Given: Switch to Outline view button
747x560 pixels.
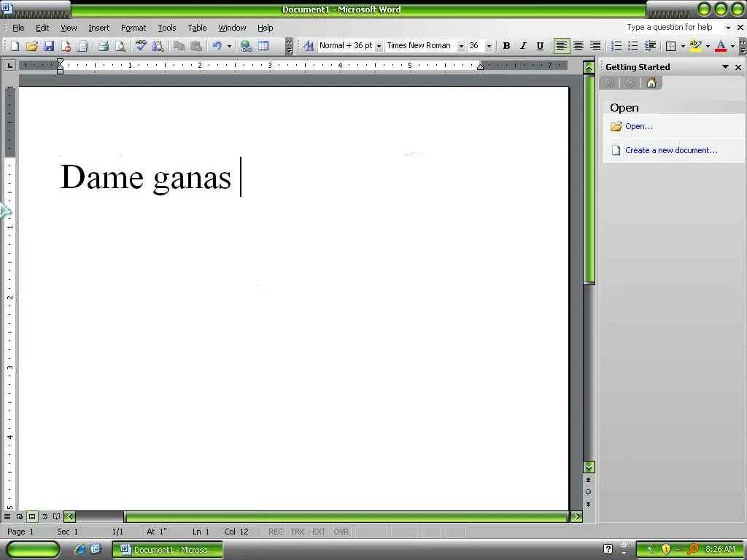Looking at the screenshot, I should point(44,516).
